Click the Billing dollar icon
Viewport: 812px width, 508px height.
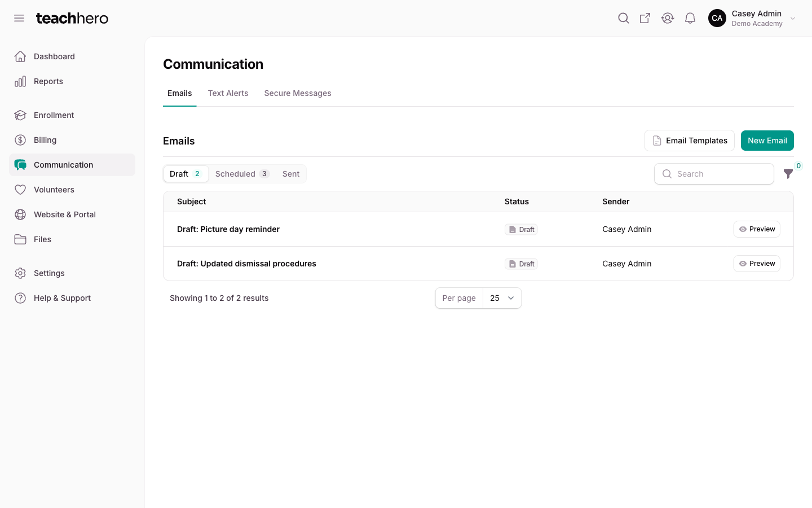point(20,140)
